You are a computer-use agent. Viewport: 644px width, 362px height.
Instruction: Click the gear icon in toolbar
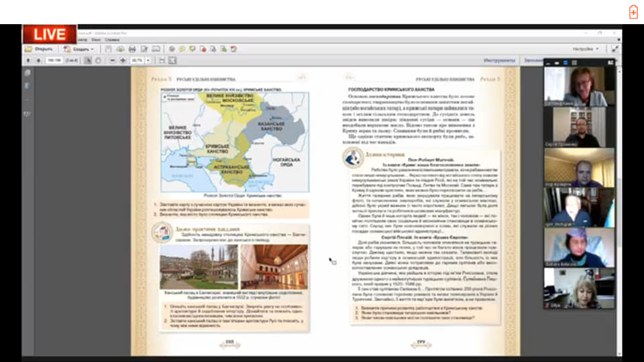[172, 49]
